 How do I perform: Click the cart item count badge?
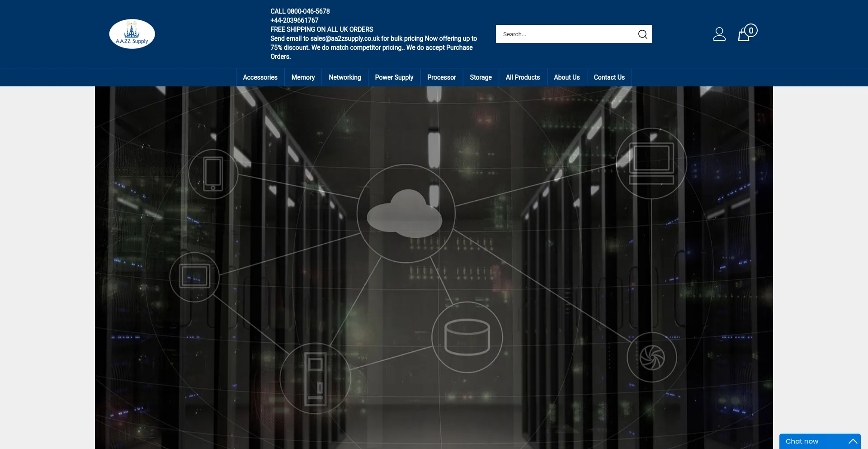point(751,30)
